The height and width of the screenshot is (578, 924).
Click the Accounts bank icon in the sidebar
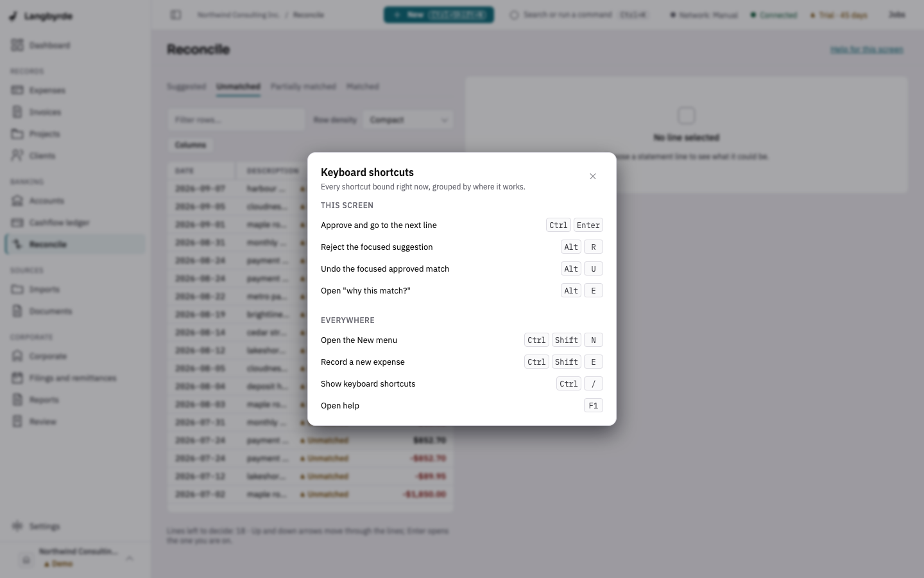click(17, 200)
